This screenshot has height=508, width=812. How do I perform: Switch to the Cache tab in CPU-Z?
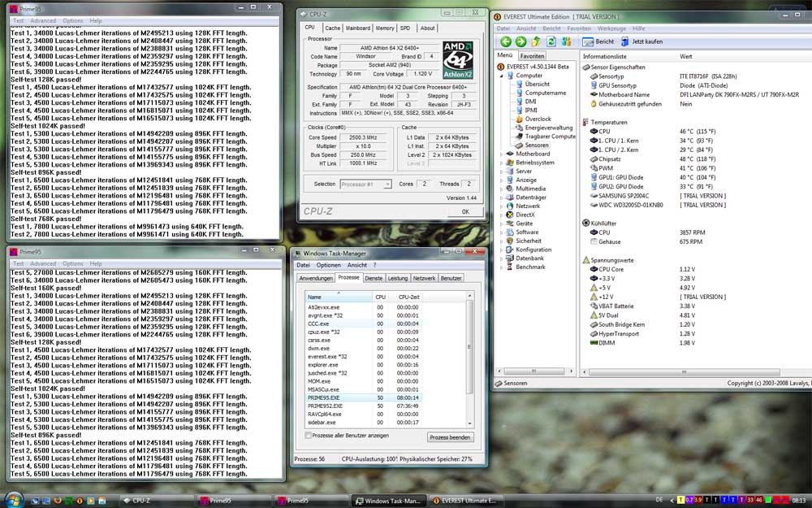pyautogui.click(x=332, y=28)
